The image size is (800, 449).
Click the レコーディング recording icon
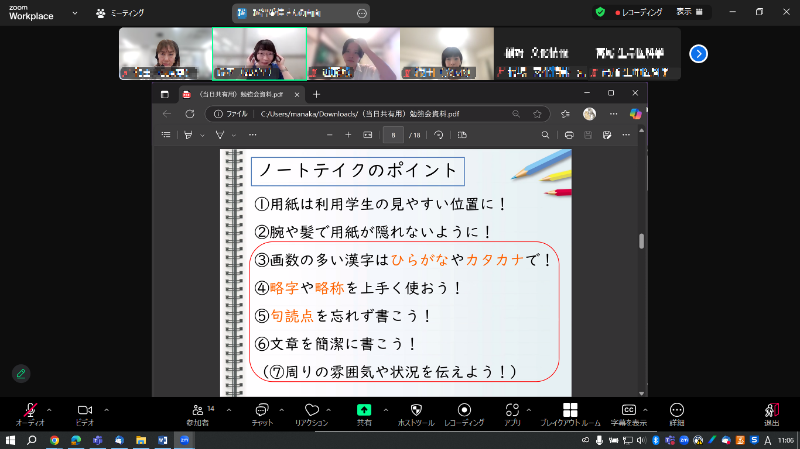(x=464, y=410)
